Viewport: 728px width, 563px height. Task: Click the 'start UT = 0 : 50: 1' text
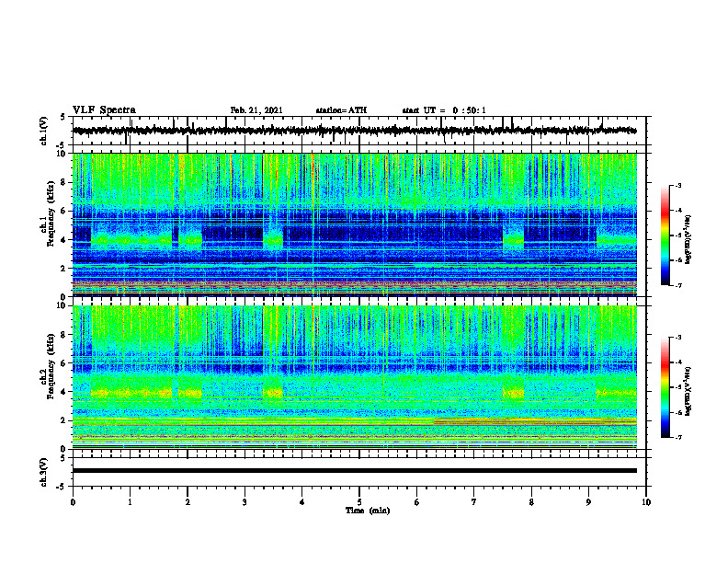pos(444,110)
